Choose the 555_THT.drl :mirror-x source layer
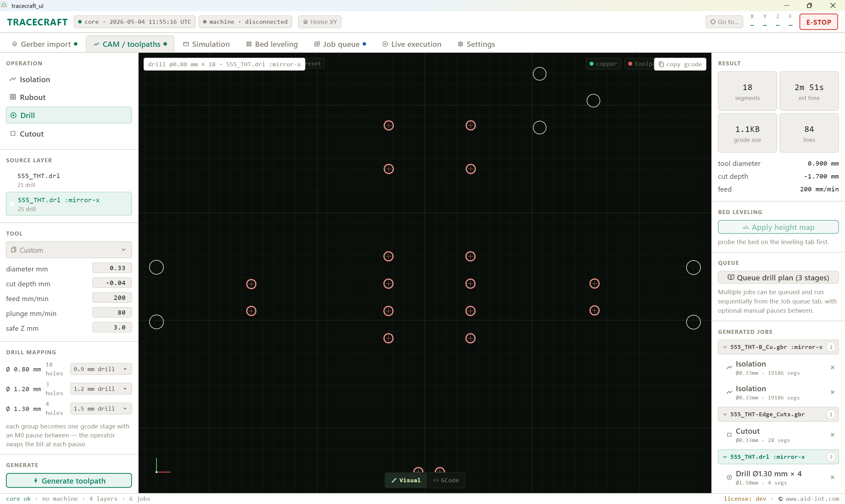Viewport: 845px width, 504px height. click(69, 204)
